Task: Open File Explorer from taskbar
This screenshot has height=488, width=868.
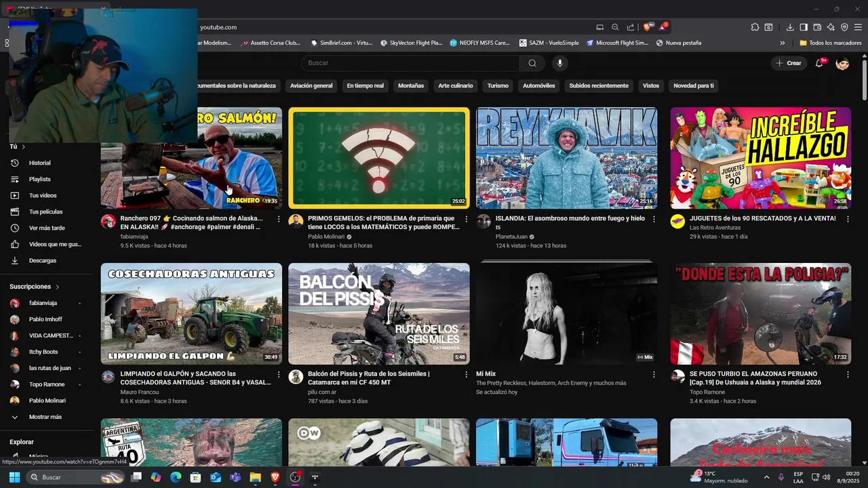Action: [255, 477]
